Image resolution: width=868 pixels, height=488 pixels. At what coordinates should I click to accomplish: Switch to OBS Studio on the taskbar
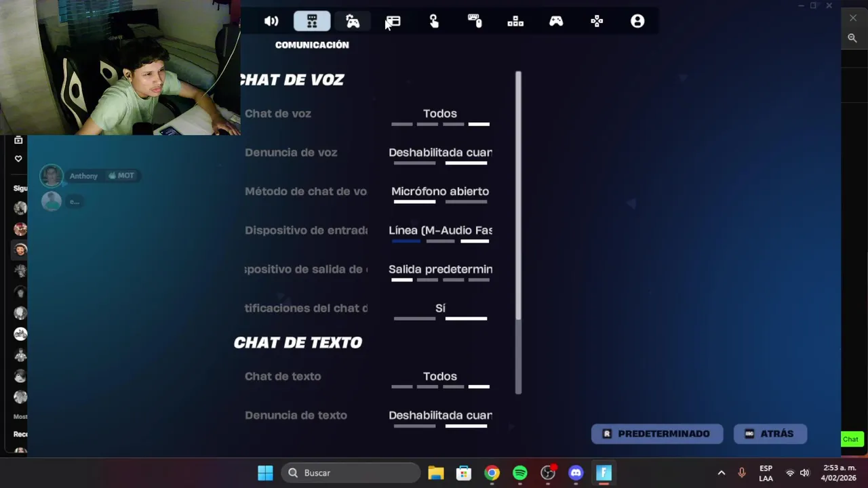(548, 472)
